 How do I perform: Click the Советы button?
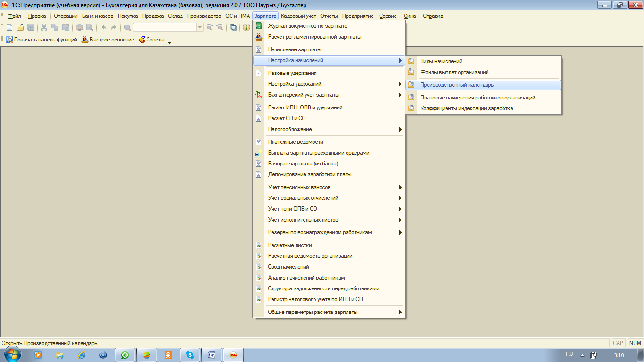[x=151, y=40]
